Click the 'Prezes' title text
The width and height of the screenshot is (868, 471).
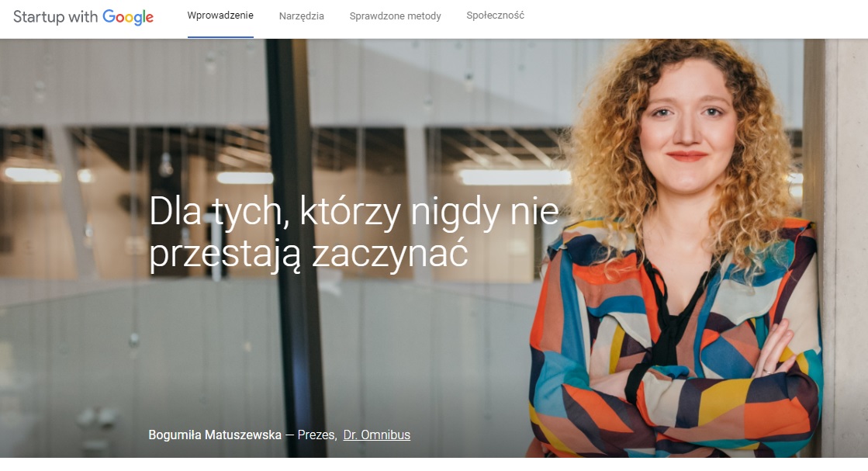click(316, 435)
